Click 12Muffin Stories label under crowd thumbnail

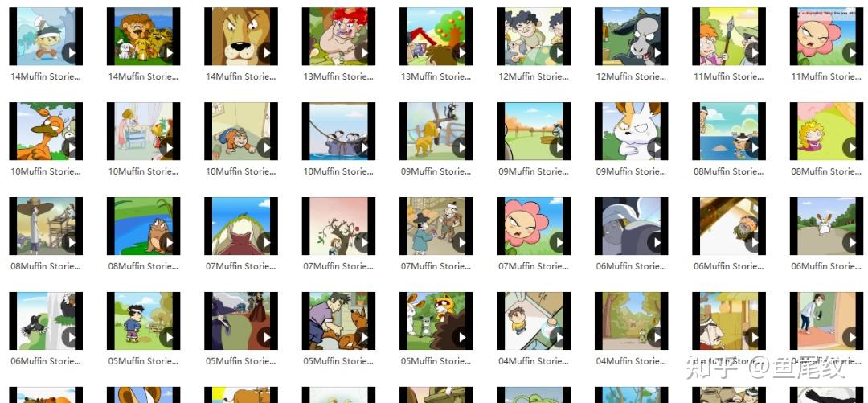tap(534, 76)
